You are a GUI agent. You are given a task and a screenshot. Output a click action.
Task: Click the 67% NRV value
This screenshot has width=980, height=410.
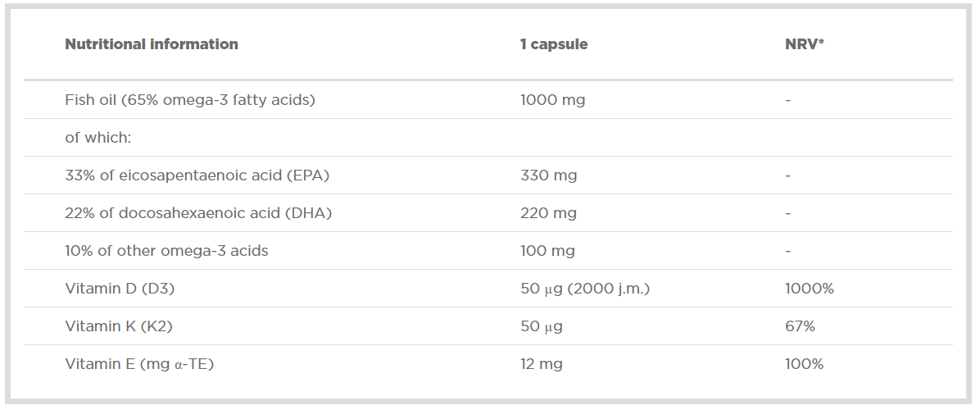coord(800,326)
